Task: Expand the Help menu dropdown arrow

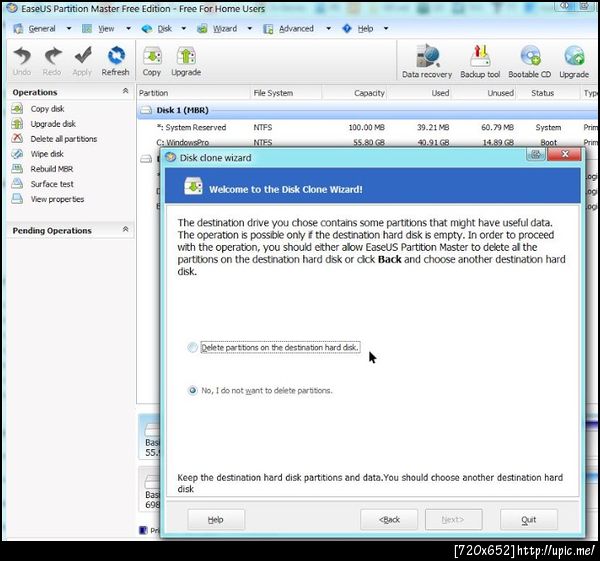Action: (386, 28)
